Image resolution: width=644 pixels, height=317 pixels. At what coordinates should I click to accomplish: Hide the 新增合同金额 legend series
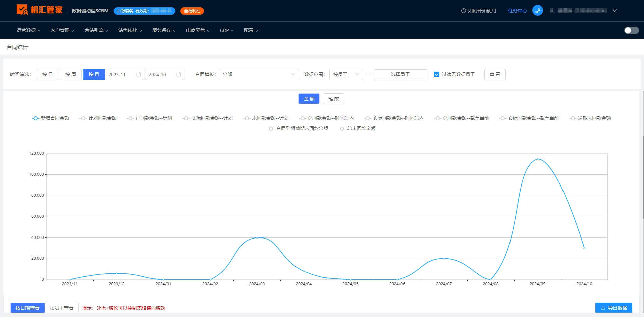coord(51,118)
